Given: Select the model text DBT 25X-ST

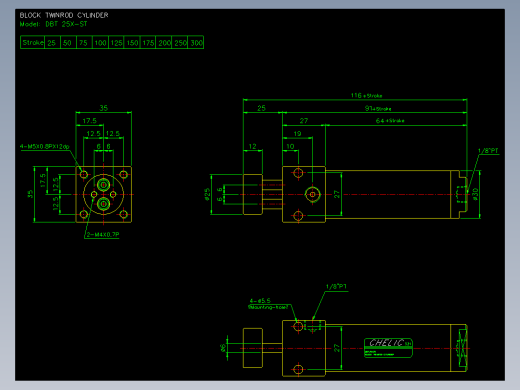Looking at the screenshot, I should pyautogui.click(x=66, y=24).
